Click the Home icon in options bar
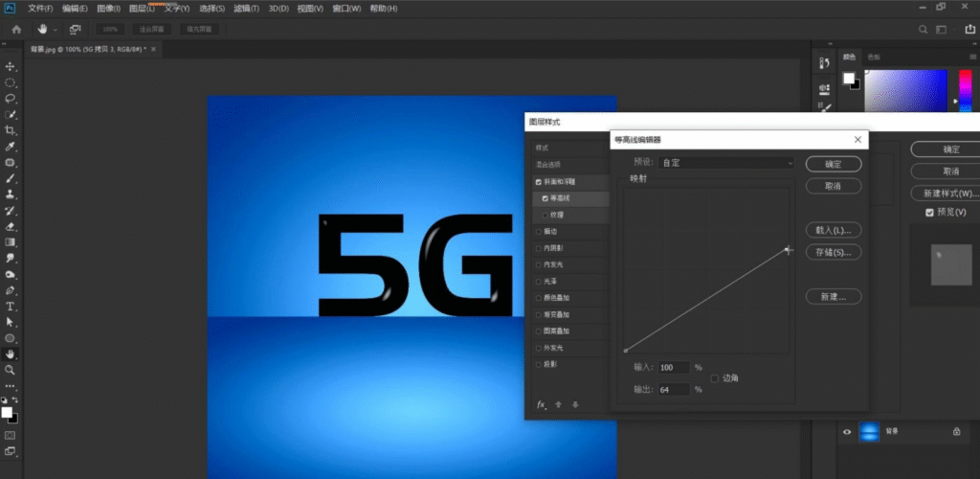The height and width of the screenshot is (479, 980). click(x=17, y=30)
